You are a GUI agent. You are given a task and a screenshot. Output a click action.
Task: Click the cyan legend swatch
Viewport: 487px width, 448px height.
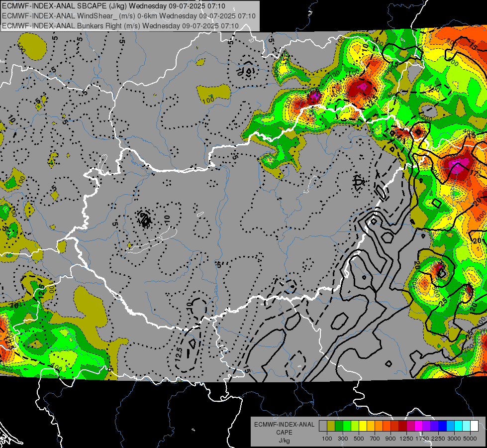(x=459, y=426)
